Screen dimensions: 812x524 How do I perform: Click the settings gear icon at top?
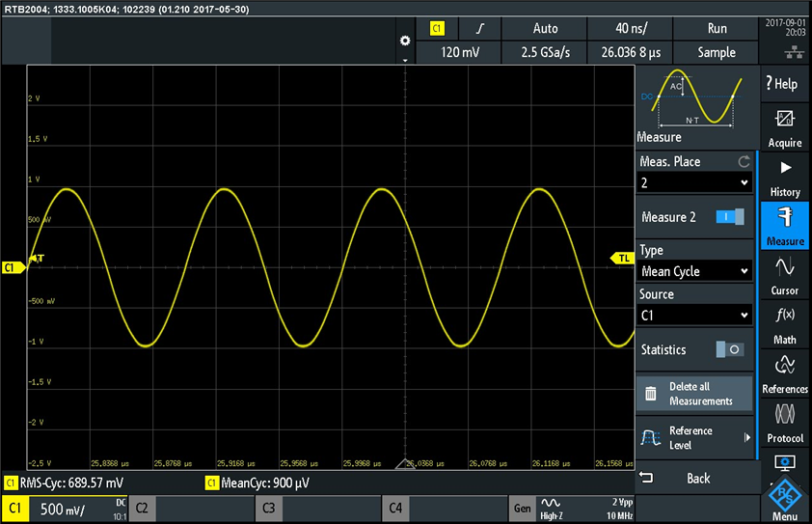point(405,41)
